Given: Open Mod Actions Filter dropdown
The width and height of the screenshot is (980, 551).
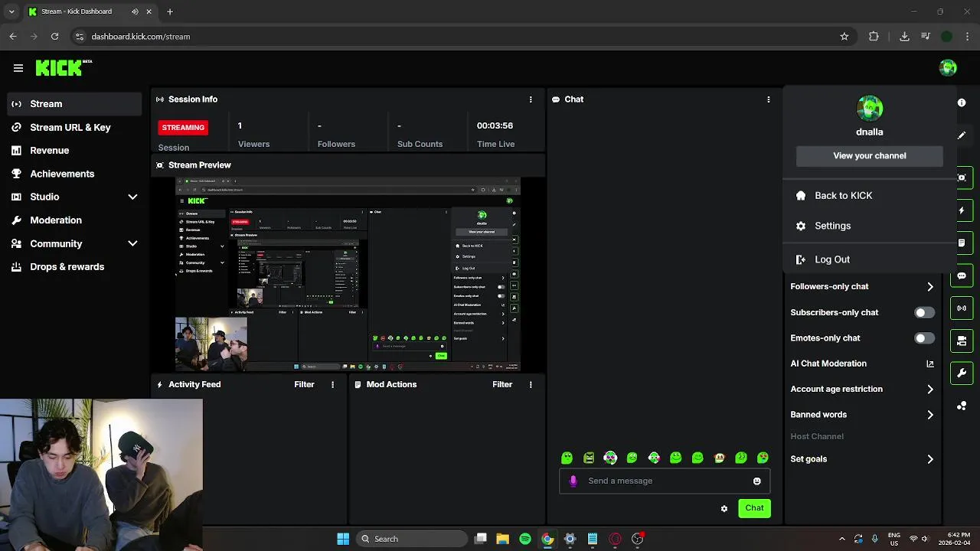Looking at the screenshot, I should [502, 385].
